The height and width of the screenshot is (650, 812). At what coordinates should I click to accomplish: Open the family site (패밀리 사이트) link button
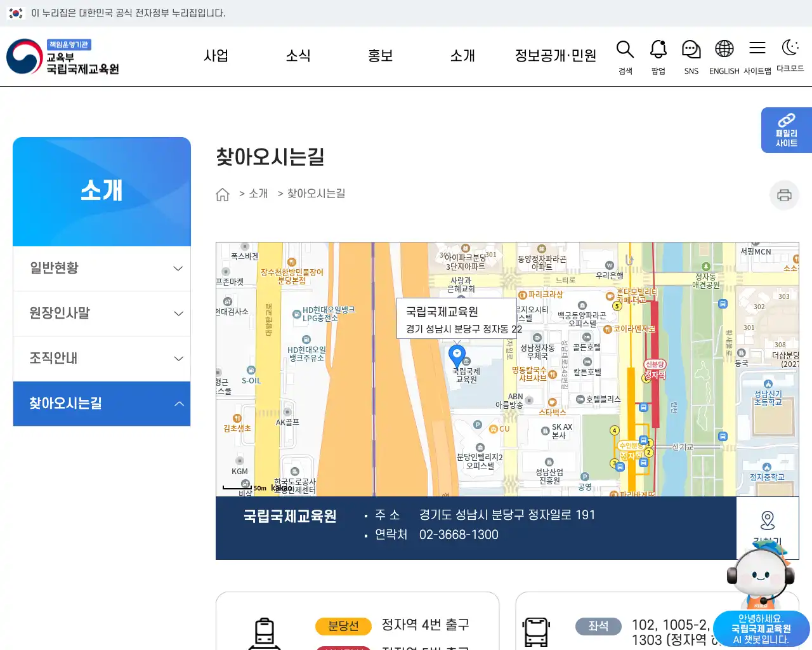point(787,130)
